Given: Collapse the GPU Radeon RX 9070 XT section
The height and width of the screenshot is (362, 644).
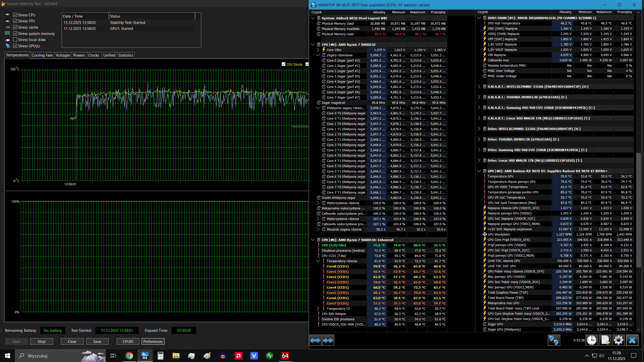Looking at the screenshot, I should (479, 171).
